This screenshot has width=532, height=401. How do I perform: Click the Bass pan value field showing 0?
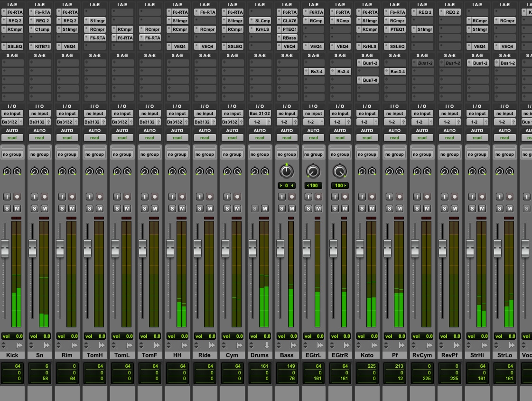(x=287, y=186)
